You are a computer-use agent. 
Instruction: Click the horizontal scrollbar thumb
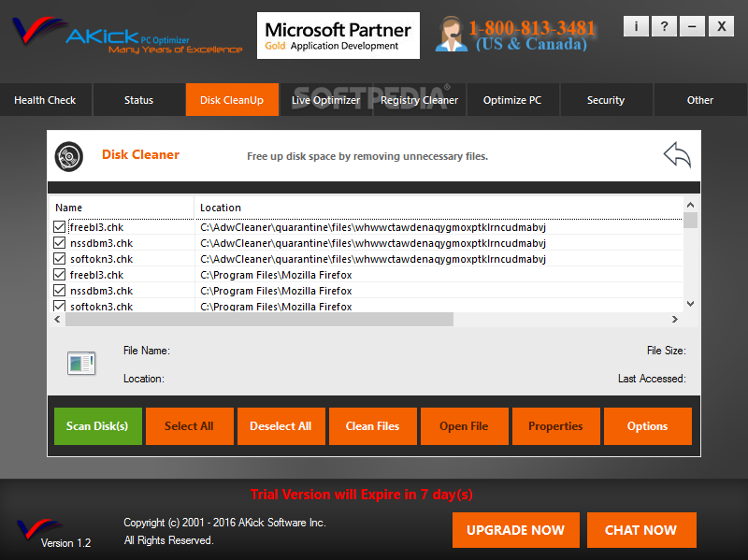point(259,319)
